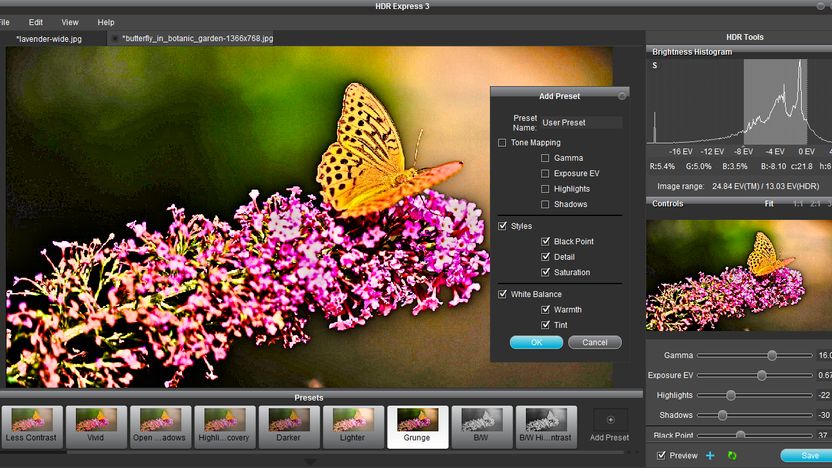
Task: Apply the Vivid preset thumbnail
Action: [96, 427]
